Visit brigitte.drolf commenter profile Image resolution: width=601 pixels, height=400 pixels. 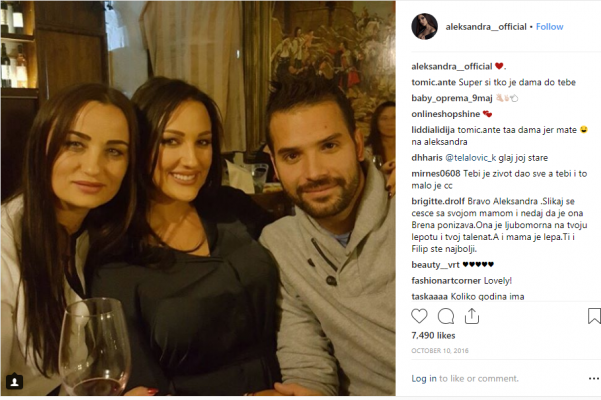coord(438,201)
